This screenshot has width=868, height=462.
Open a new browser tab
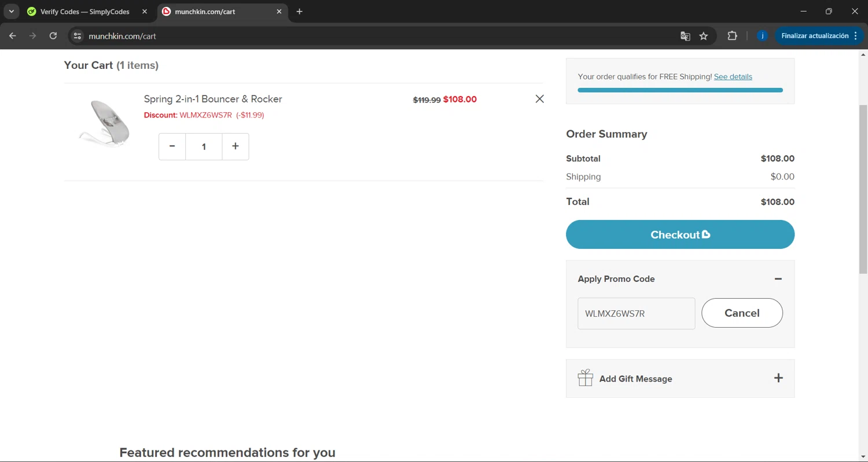click(x=299, y=12)
